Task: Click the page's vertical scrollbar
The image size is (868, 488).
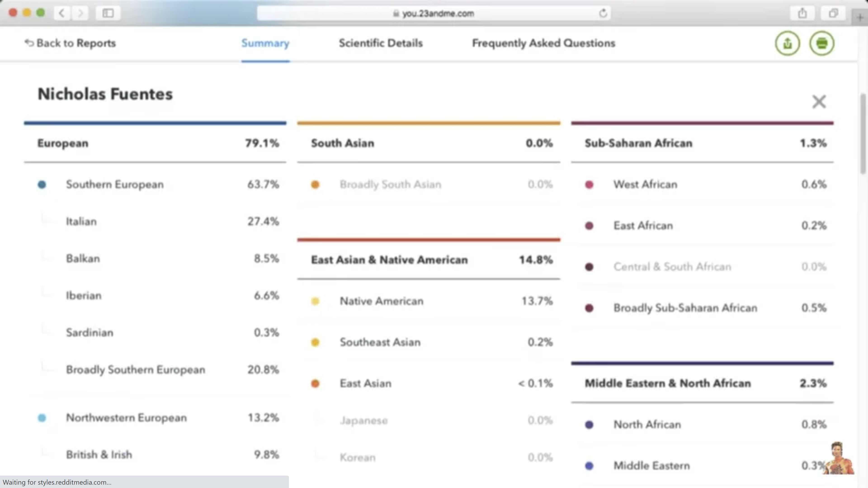Action: [x=863, y=134]
